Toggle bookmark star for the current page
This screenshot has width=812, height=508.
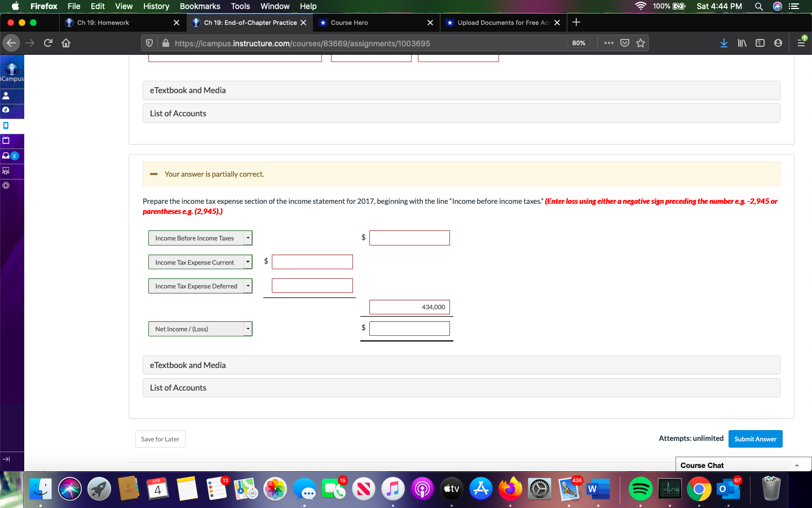pos(641,42)
